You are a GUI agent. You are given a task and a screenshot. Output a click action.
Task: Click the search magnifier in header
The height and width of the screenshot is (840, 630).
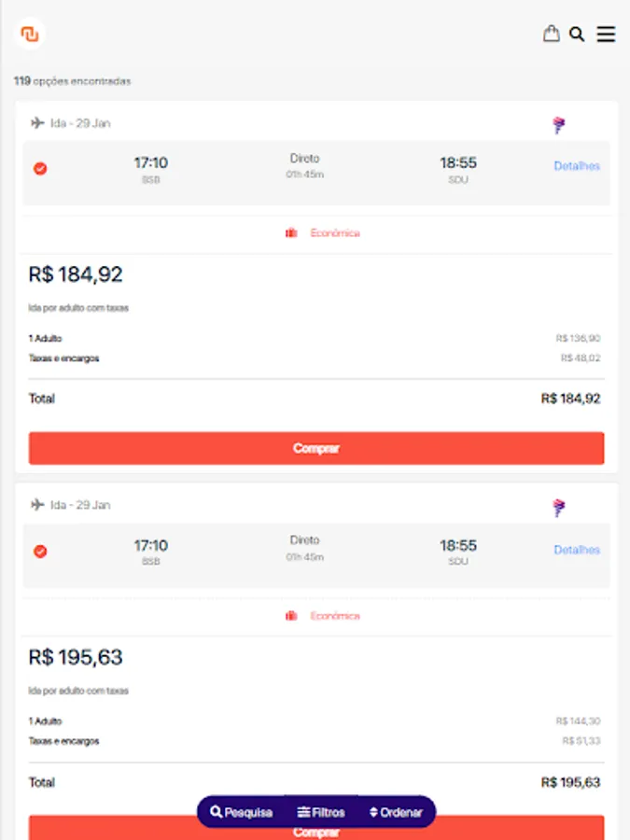[577, 35]
